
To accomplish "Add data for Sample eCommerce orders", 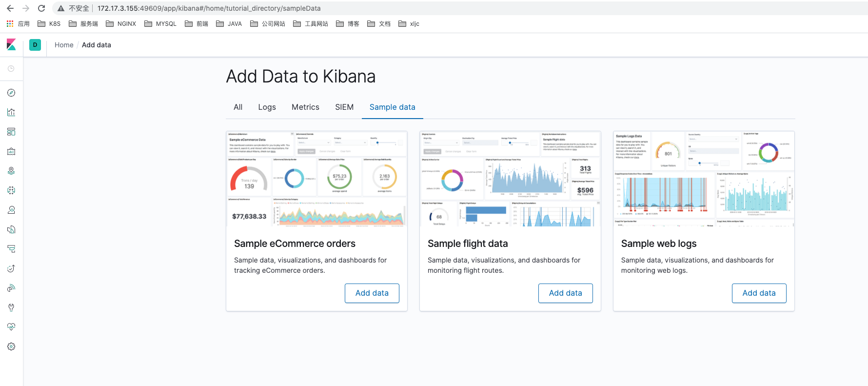I will pyautogui.click(x=372, y=293).
